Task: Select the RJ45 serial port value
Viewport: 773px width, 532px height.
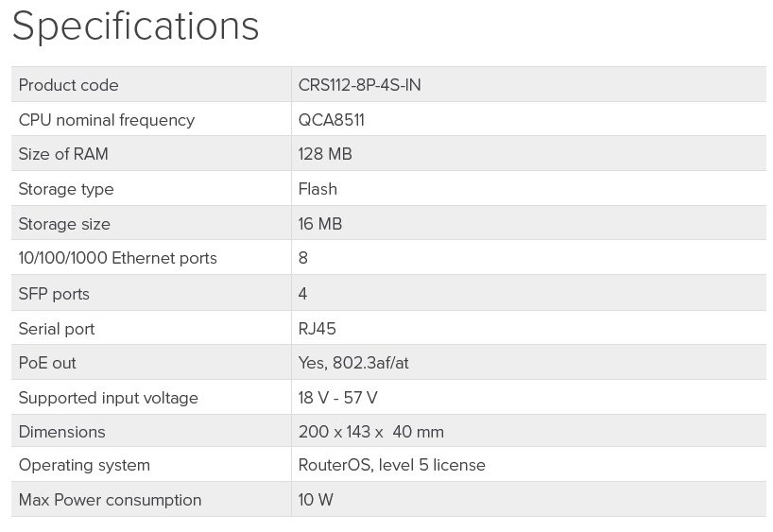Action: 318,329
